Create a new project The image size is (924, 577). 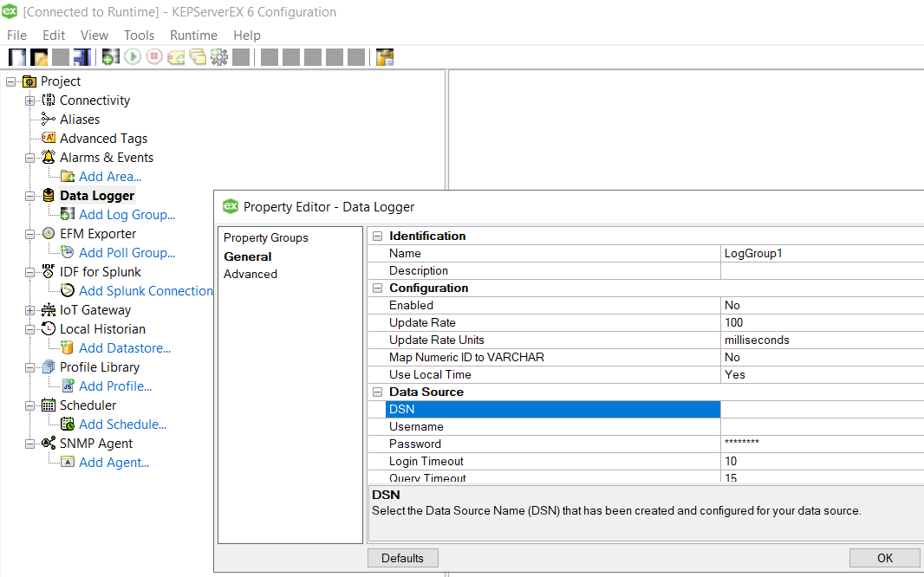(16, 56)
